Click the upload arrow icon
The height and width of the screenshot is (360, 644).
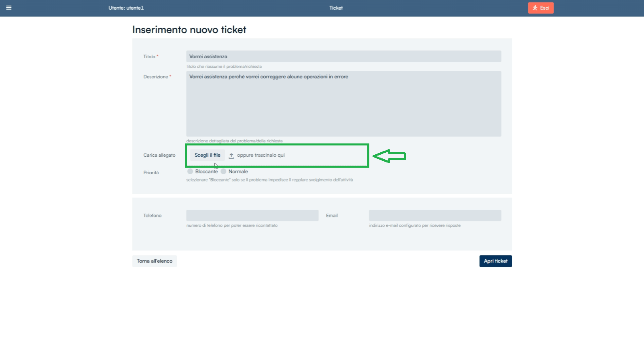pos(231,156)
